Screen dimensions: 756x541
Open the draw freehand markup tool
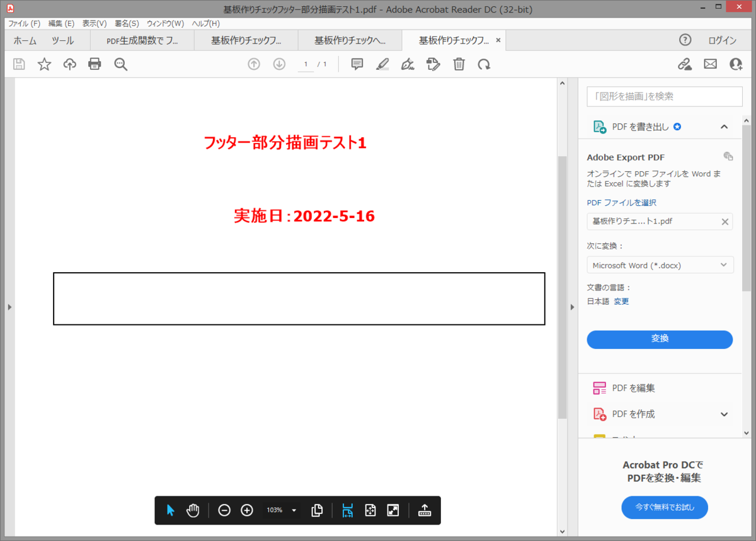pyautogui.click(x=408, y=64)
